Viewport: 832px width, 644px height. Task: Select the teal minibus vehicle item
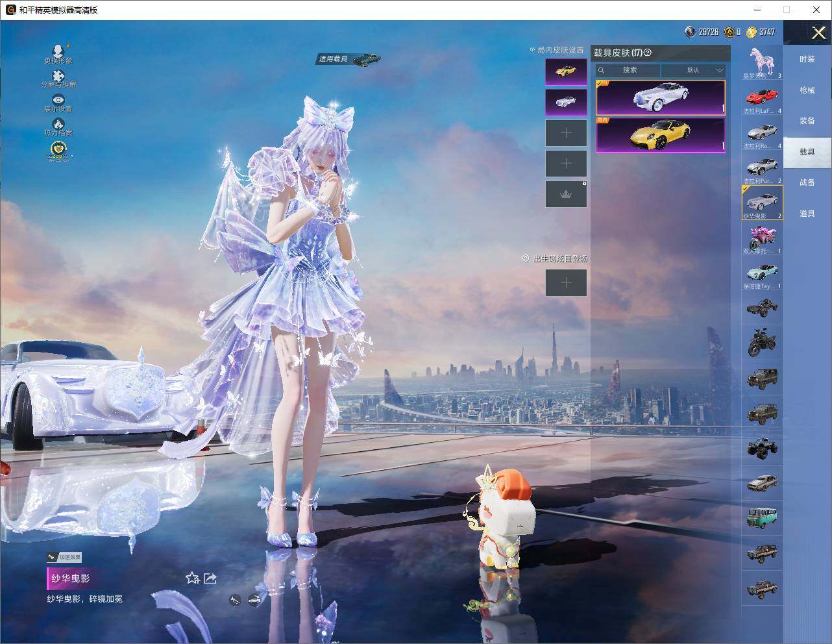[x=762, y=517]
